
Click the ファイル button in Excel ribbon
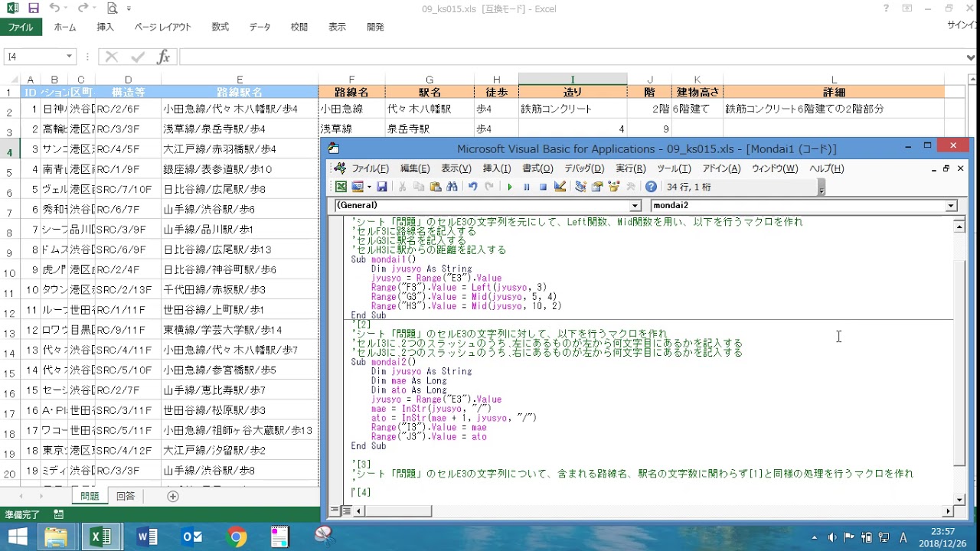coord(21,27)
